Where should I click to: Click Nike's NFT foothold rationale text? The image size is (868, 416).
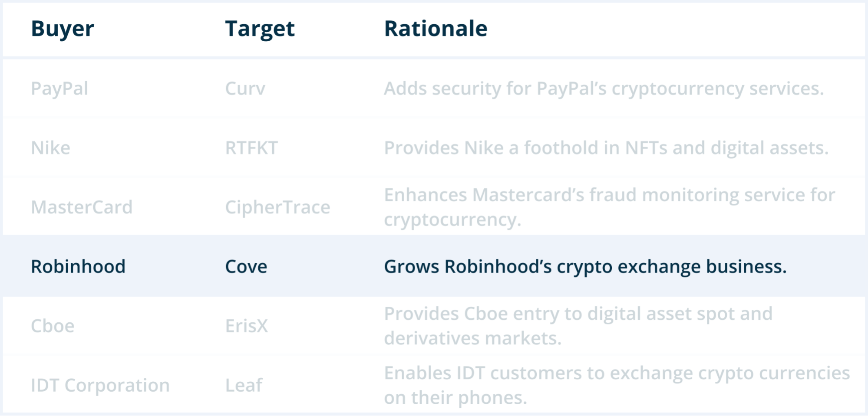click(x=606, y=148)
